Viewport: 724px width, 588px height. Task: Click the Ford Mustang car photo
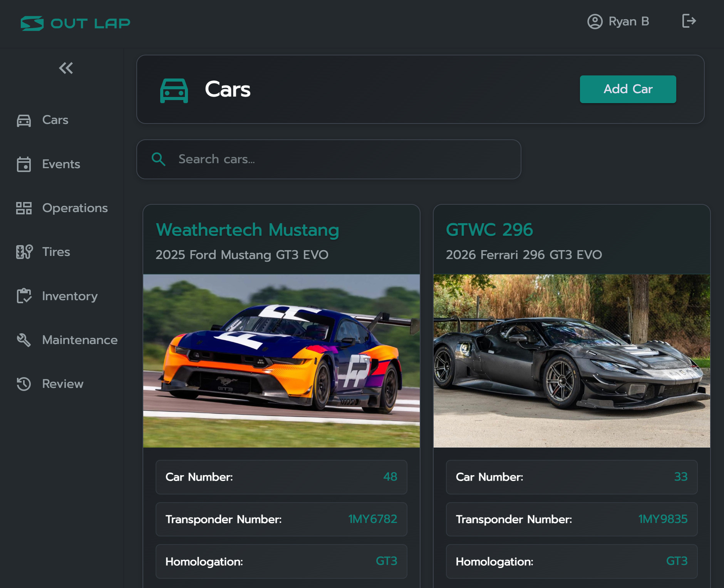[281, 361]
